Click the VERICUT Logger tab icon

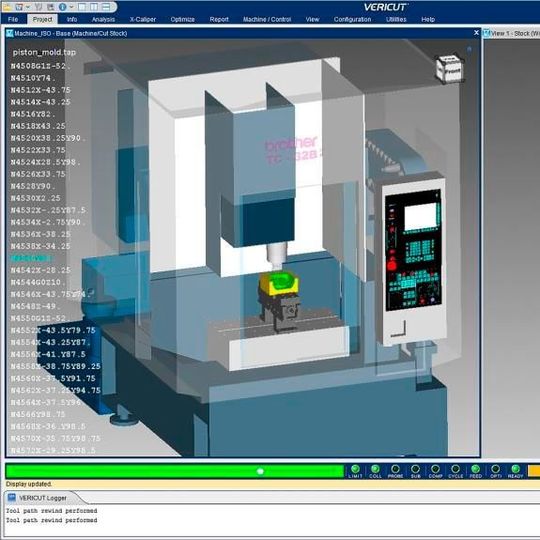12,497
